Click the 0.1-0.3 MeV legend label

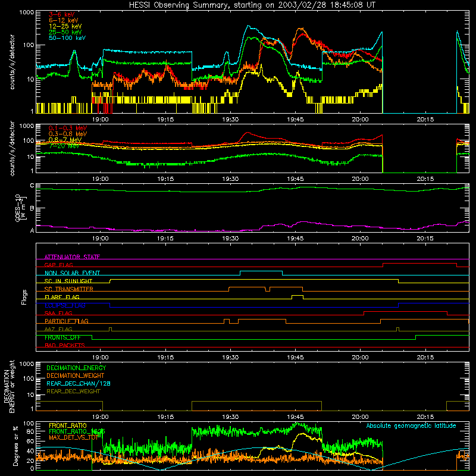(68, 128)
